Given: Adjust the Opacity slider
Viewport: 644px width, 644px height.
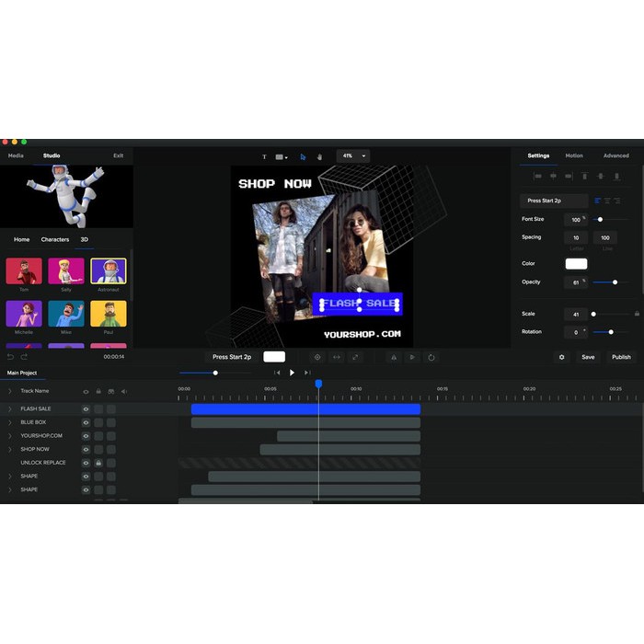Looking at the screenshot, I should tap(615, 282).
